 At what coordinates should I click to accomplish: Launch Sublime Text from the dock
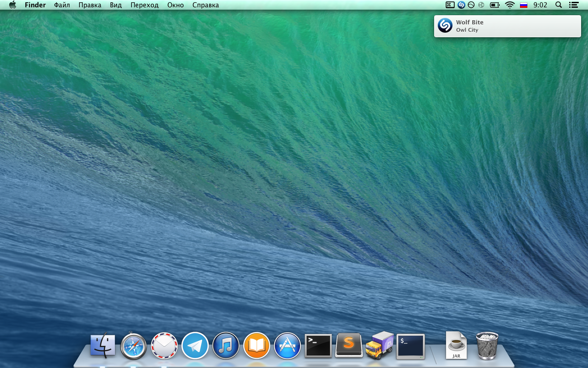pos(349,345)
